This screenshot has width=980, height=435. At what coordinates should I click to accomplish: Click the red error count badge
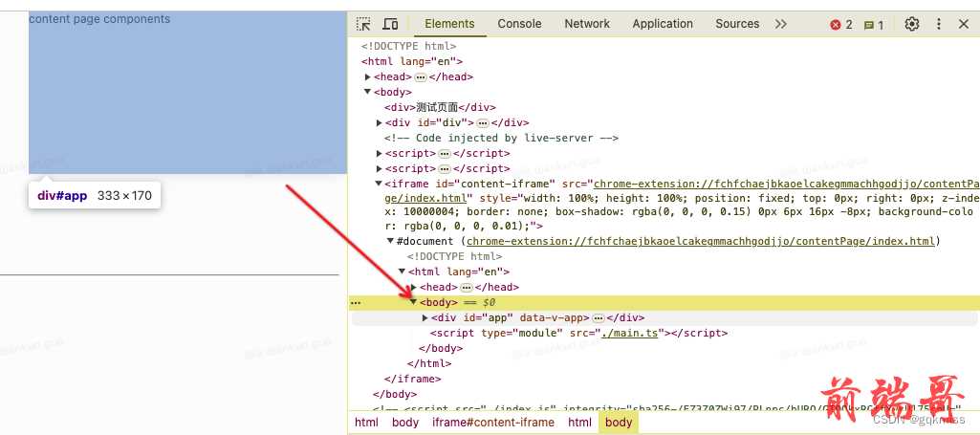pos(841,24)
